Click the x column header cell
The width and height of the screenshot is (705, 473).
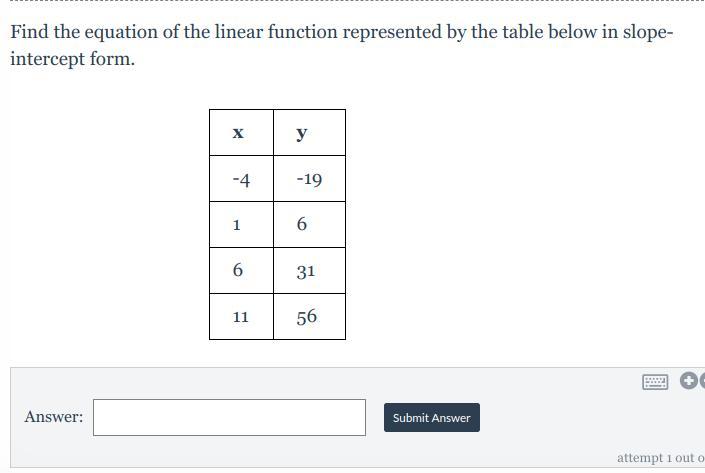click(x=241, y=133)
